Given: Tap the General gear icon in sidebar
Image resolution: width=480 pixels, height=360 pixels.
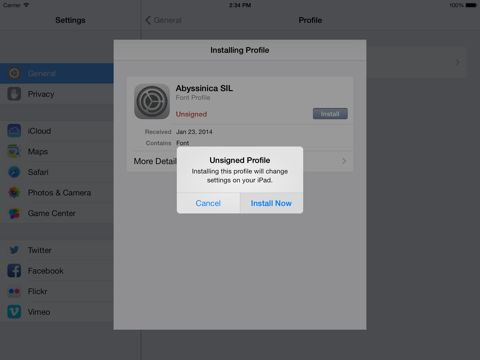Looking at the screenshot, I should pyautogui.click(x=14, y=73).
